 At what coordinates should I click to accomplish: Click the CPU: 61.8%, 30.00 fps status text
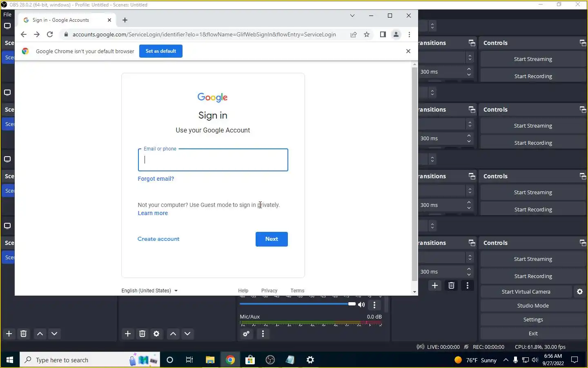(x=540, y=347)
